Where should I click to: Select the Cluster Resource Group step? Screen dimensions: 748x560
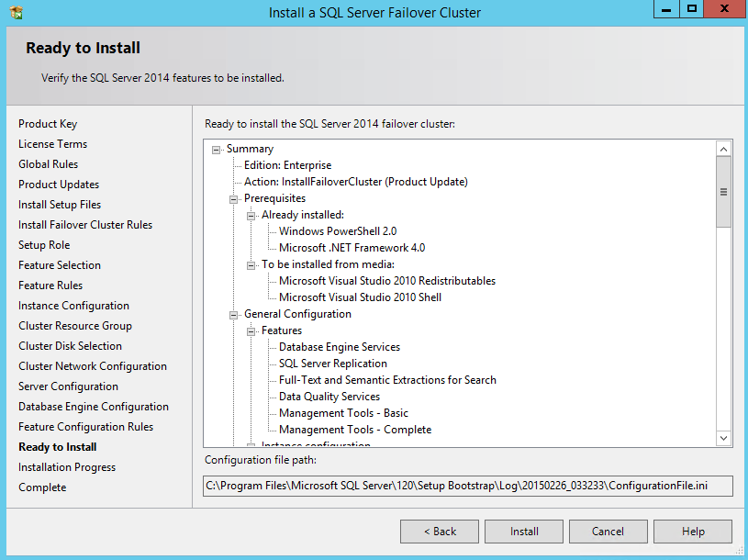[x=75, y=326]
